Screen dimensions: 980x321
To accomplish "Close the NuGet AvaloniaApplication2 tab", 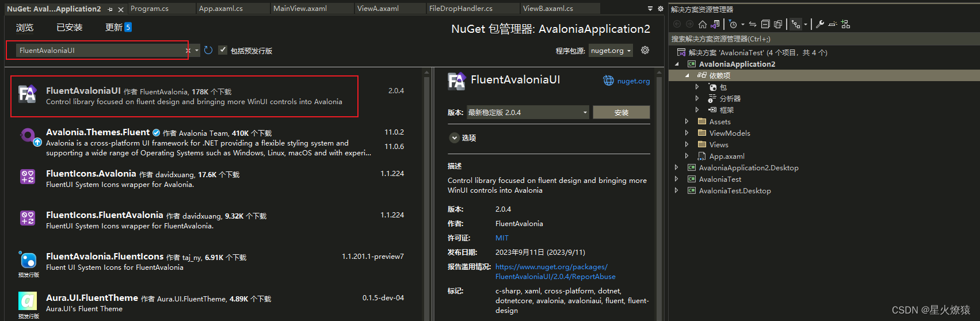I will (x=120, y=9).
